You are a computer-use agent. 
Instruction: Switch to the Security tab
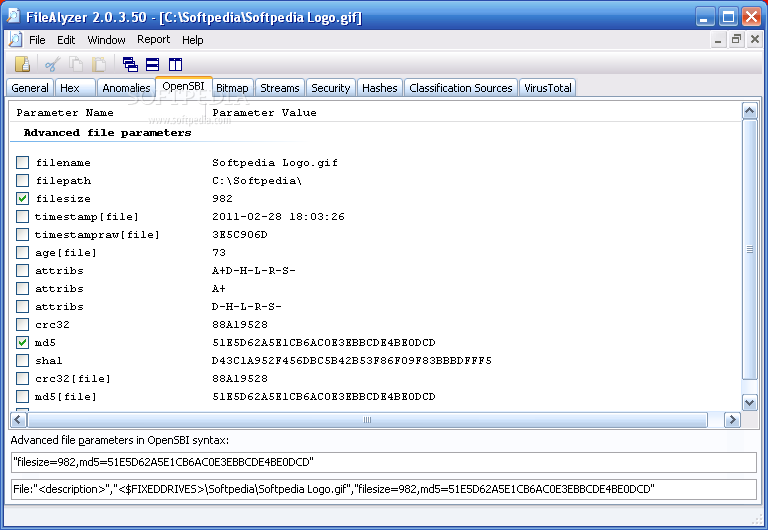(x=331, y=88)
